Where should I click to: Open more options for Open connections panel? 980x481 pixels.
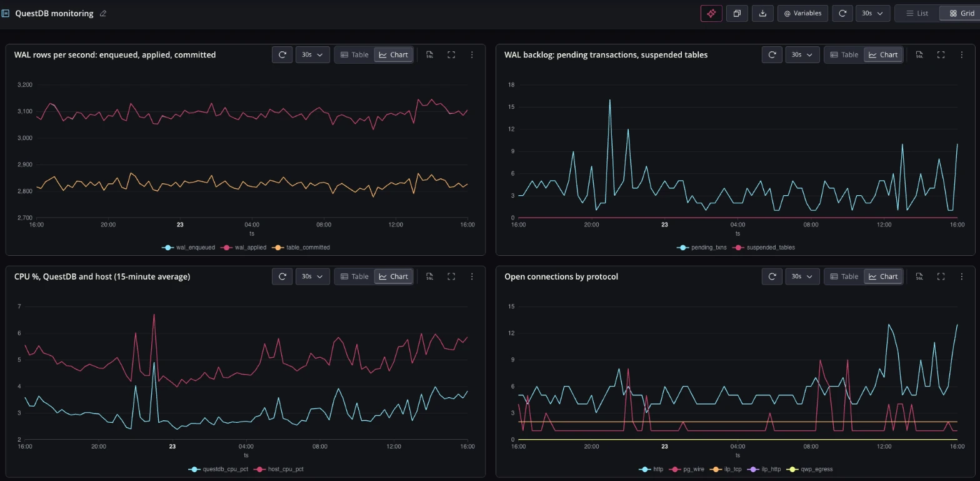[x=962, y=276]
